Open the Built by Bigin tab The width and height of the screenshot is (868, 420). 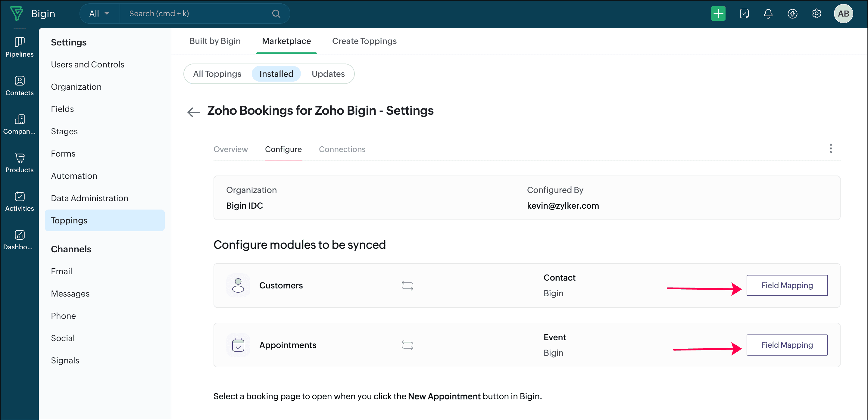point(215,41)
